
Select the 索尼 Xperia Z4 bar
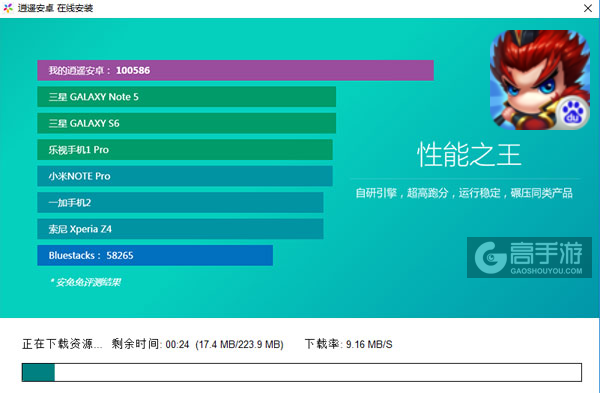coord(180,229)
